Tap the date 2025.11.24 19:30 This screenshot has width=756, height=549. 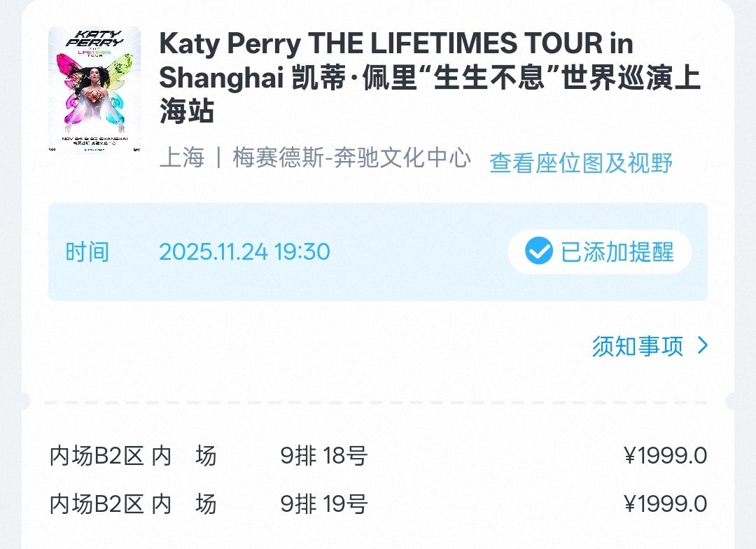(244, 252)
